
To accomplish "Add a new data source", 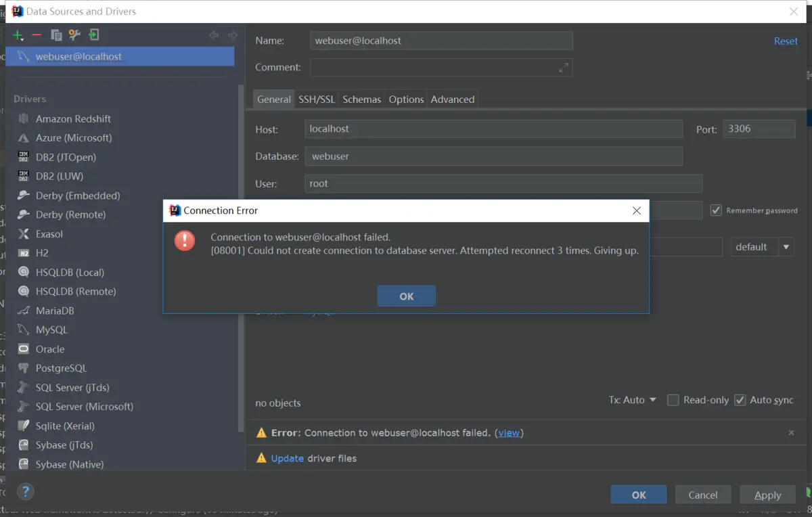I will point(16,35).
